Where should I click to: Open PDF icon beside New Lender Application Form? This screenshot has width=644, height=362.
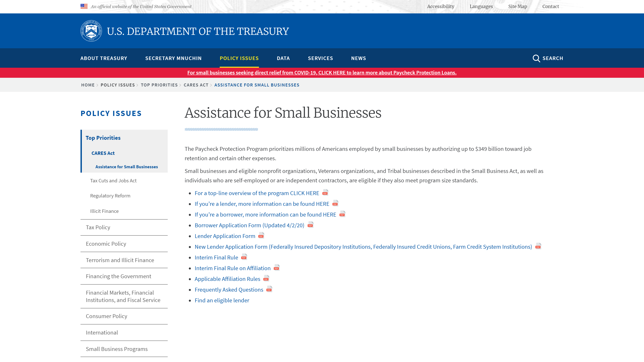click(x=538, y=246)
